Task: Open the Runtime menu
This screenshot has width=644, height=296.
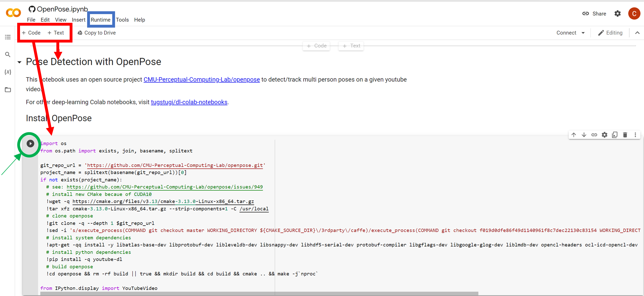Action: tap(101, 20)
